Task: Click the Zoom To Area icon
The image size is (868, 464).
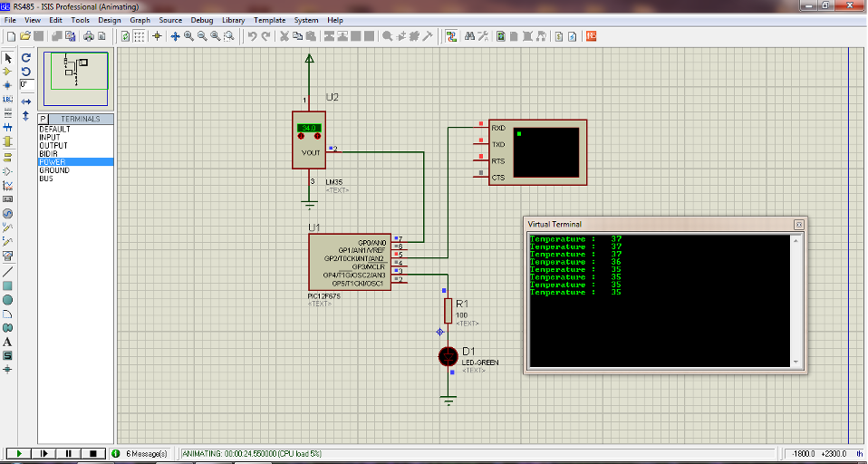Action: point(228,36)
